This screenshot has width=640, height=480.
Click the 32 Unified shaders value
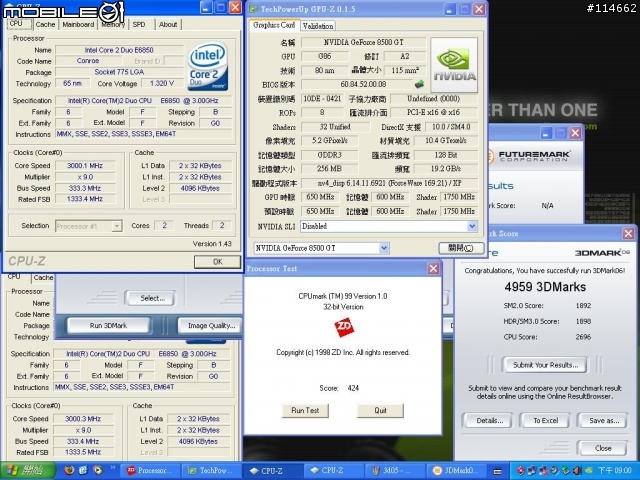point(335,127)
